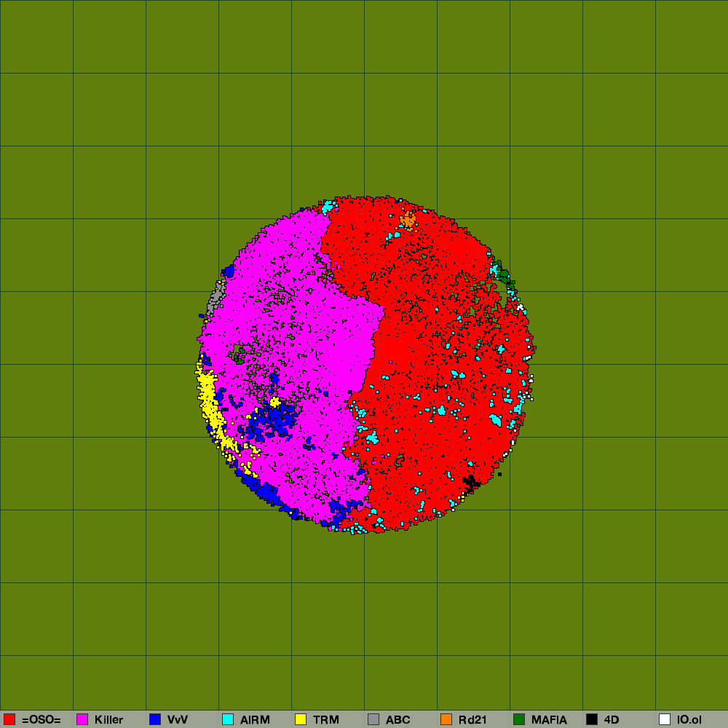Click the blue VvV legend swatch

(155, 719)
